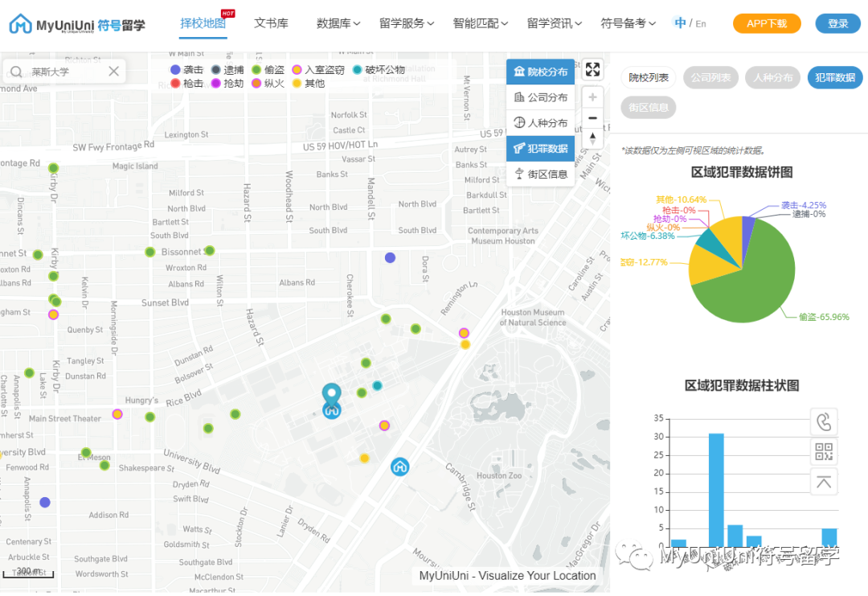868x596 pixels.
Task: Click the 袭击 legend color dot
Action: click(175, 70)
